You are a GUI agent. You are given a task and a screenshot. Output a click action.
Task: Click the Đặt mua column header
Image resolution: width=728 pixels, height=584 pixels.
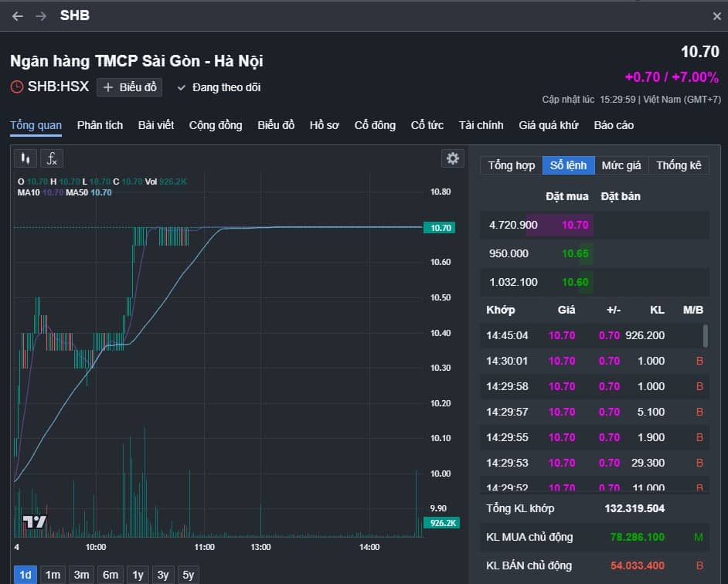[x=567, y=196]
